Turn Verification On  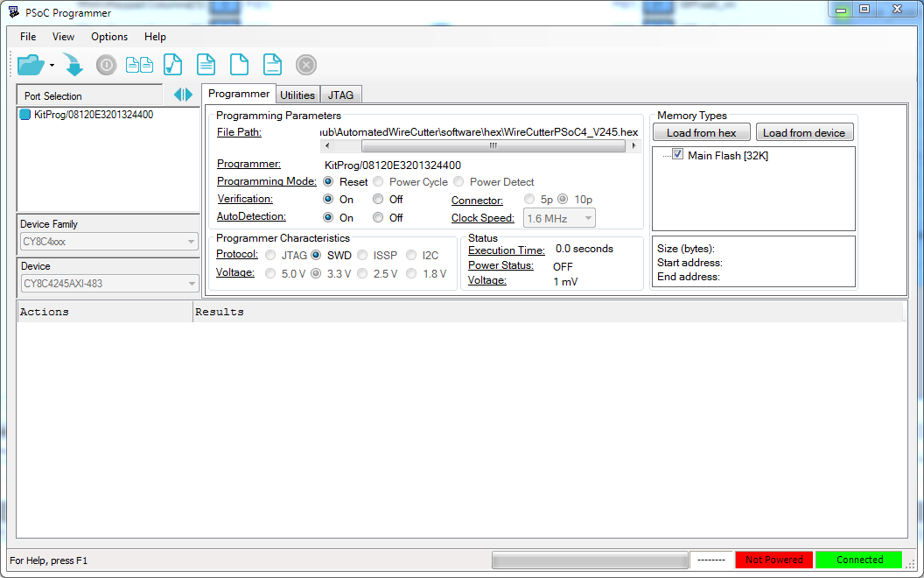328,200
